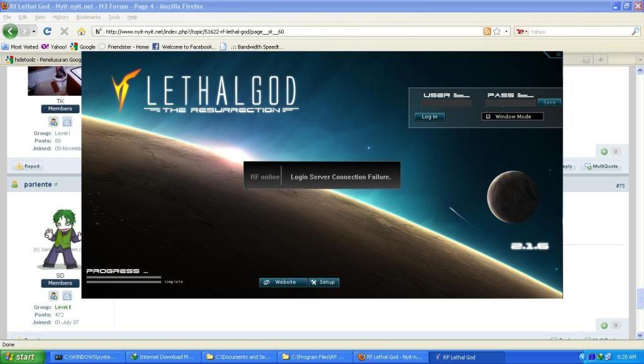
Task: Open the Bookmarks menu
Action: click(x=88, y=17)
